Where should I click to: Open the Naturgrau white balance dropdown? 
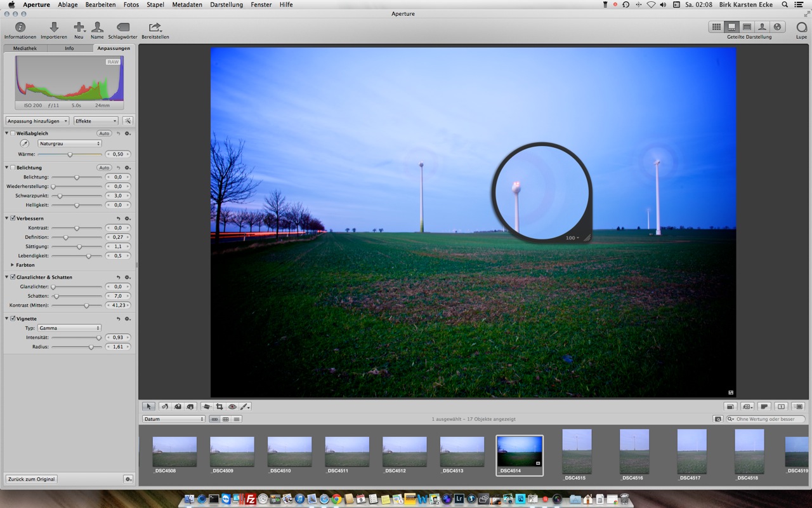click(70, 144)
